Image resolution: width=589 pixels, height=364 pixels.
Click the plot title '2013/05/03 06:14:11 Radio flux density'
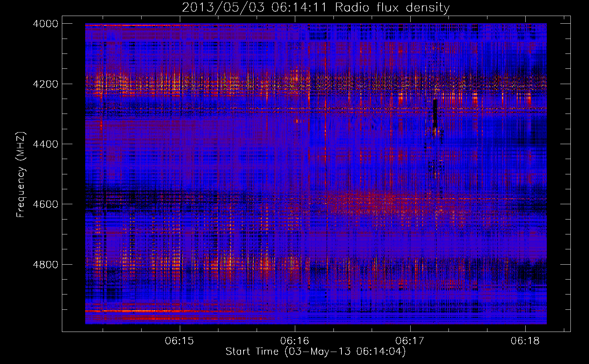[316, 7]
